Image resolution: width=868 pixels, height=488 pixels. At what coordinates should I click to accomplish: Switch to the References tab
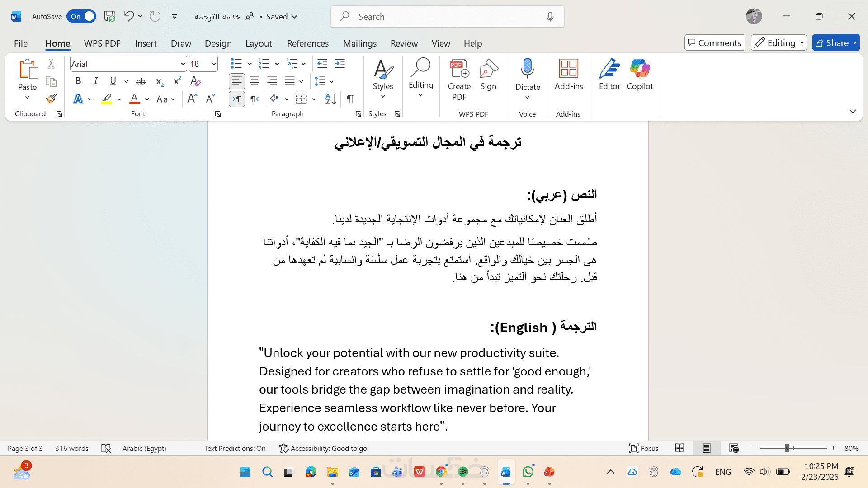pos(307,43)
